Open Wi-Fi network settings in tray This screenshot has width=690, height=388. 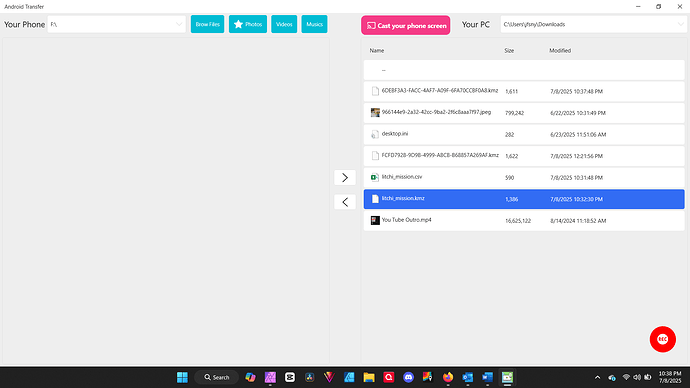[x=626, y=377]
